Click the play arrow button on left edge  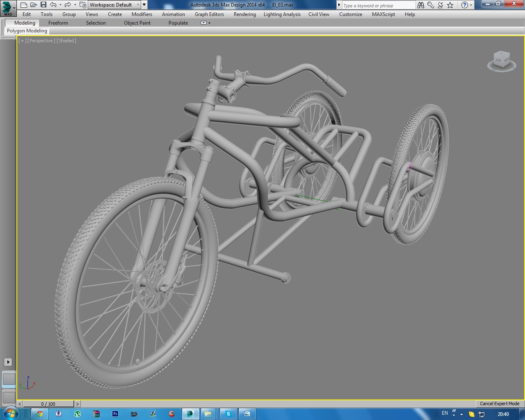tap(8, 362)
